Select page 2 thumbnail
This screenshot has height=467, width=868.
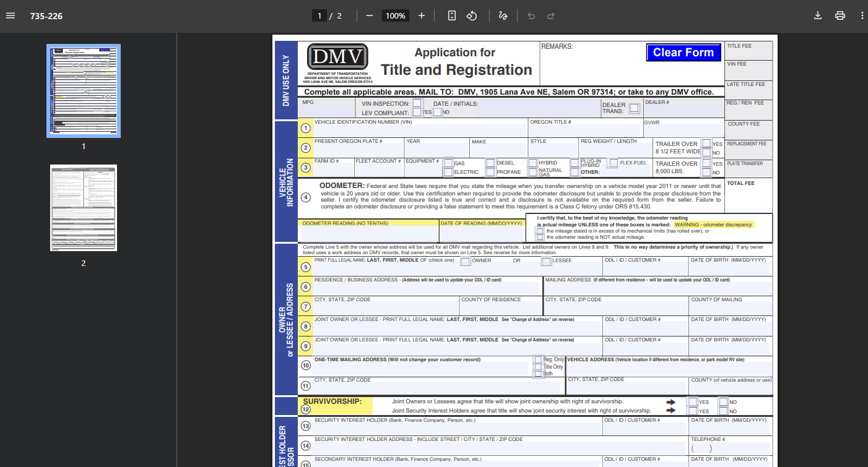tap(84, 208)
